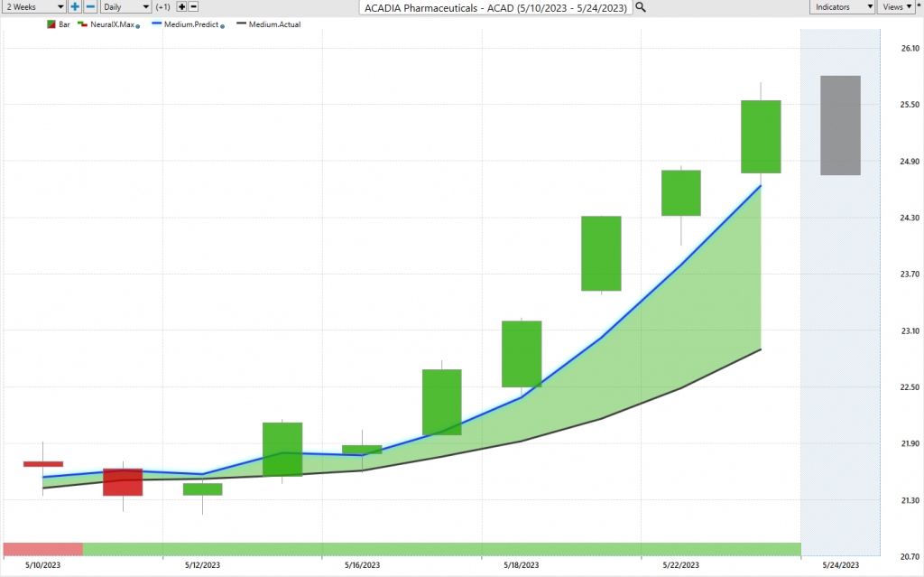This screenshot has width=924, height=577.
Task: Click the 5/10/2023 date axis label
Action: click(x=42, y=565)
